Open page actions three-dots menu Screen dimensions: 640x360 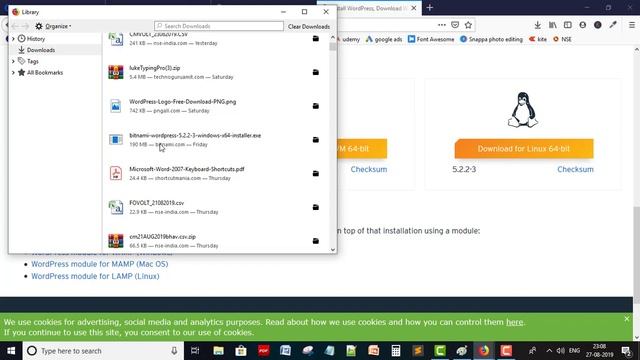(442, 25)
